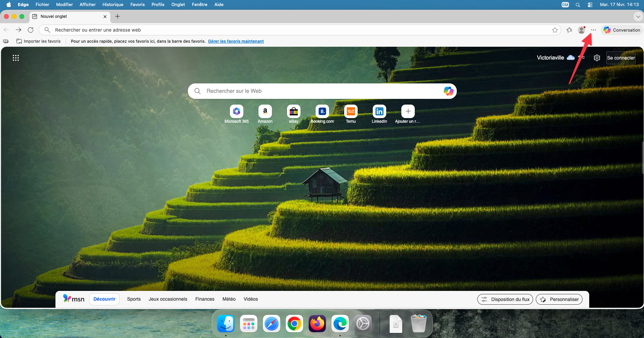Open Disposition du flux options

[x=505, y=299]
